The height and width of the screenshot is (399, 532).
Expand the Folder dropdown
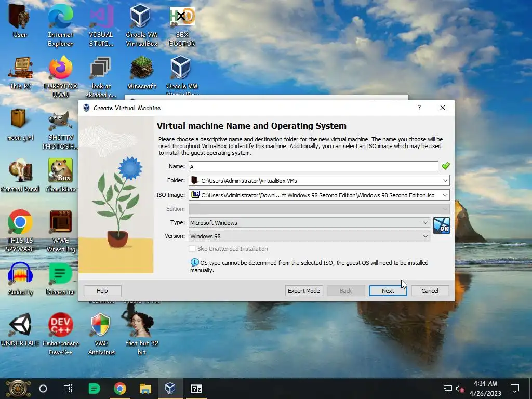[445, 180]
